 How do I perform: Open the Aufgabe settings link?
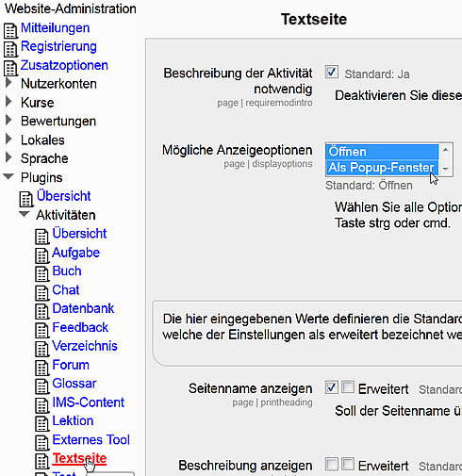76,253
